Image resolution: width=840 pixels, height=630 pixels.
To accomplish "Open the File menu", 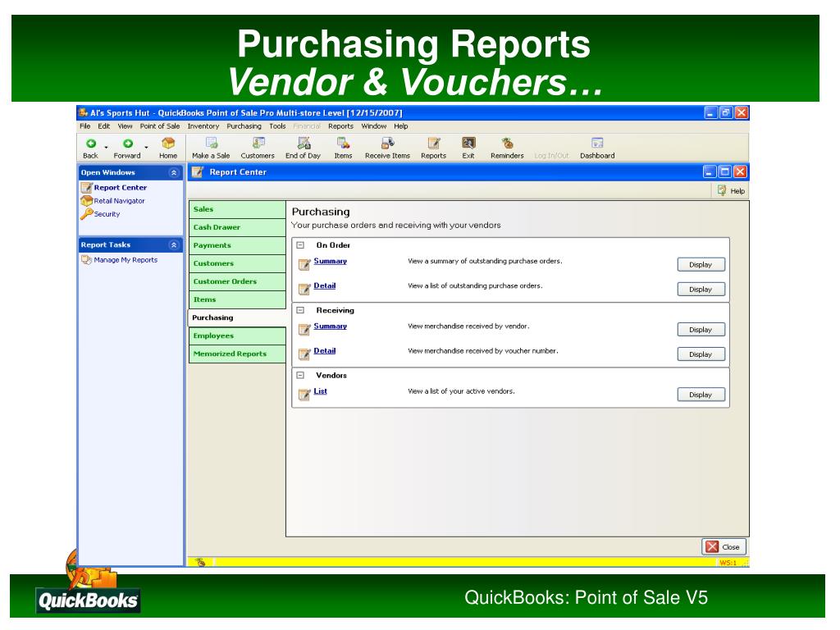I will point(85,126).
